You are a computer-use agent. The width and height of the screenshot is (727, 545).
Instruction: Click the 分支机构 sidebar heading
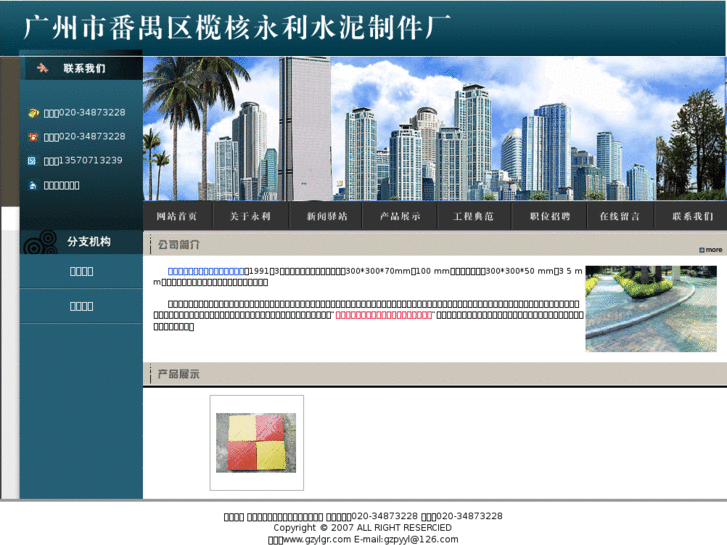[89, 242]
